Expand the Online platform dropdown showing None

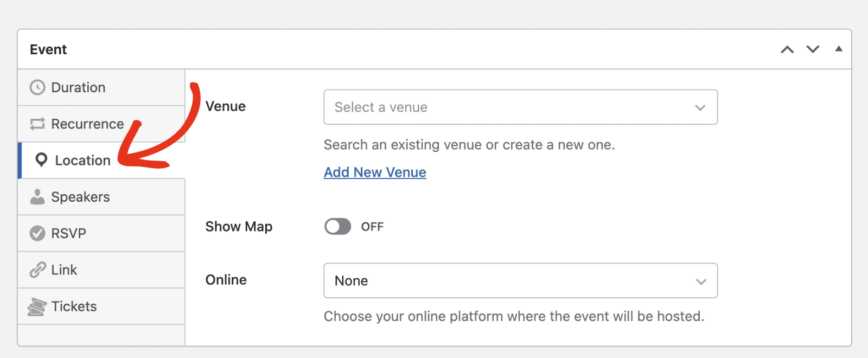click(521, 280)
